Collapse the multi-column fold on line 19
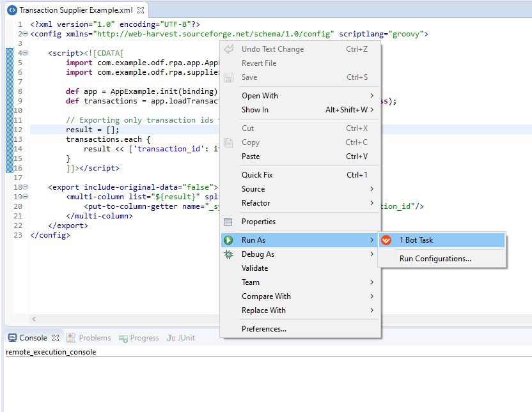 point(25,197)
